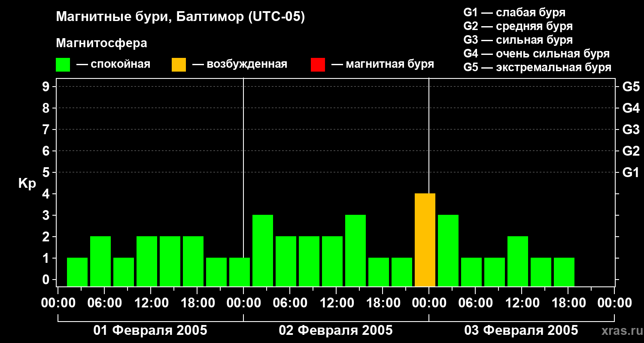644x343 pixels.
Task: Click the Kp 3 bar at start of 02 February
Action: pos(263,251)
